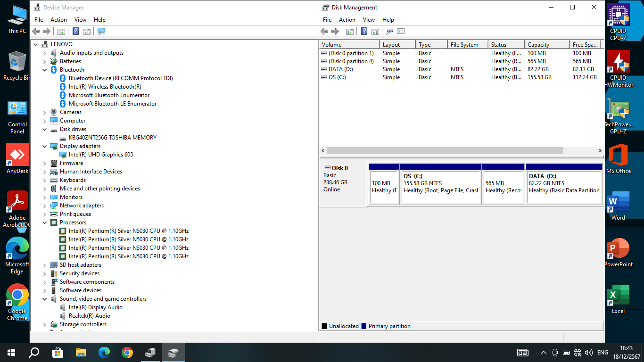Collapse Sound, video and game controllers node
The width and height of the screenshot is (644, 362).
pyautogui.click(x=45, y=299)
